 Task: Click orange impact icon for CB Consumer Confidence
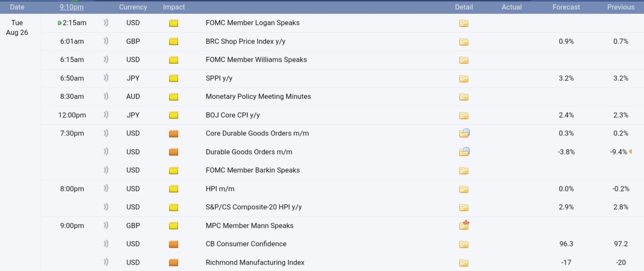point(173,244)
